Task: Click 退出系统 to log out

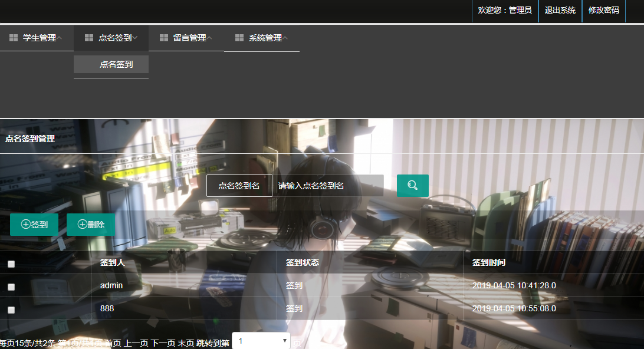Action: tap(560, 10)
